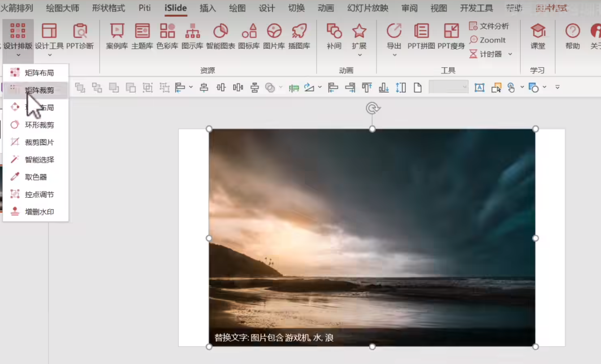Viewport: 601px width, 364px height.
Task: Switch to the 幻灯片放映 slideshow tab
Action: coord(368,8)
